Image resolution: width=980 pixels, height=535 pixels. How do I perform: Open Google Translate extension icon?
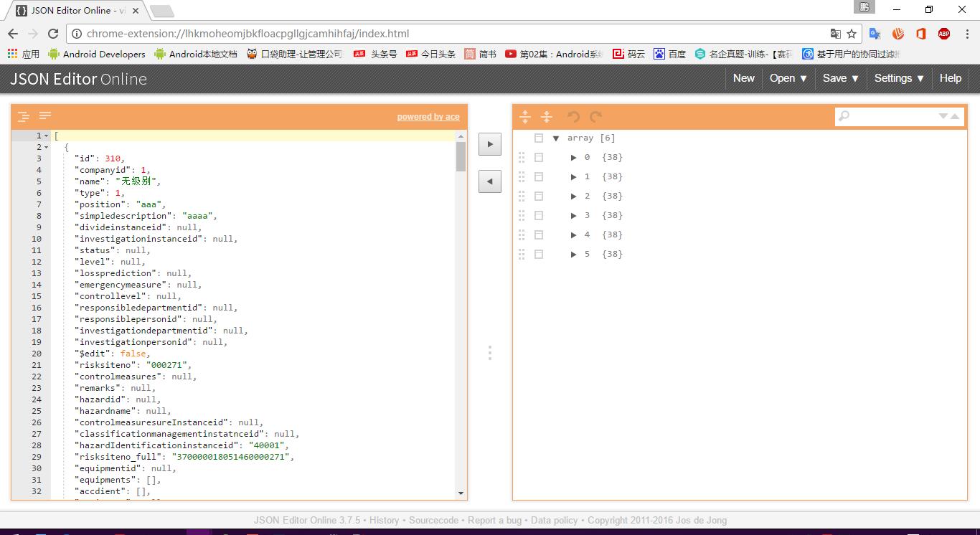pyautogui.click(x=875, y=34)
